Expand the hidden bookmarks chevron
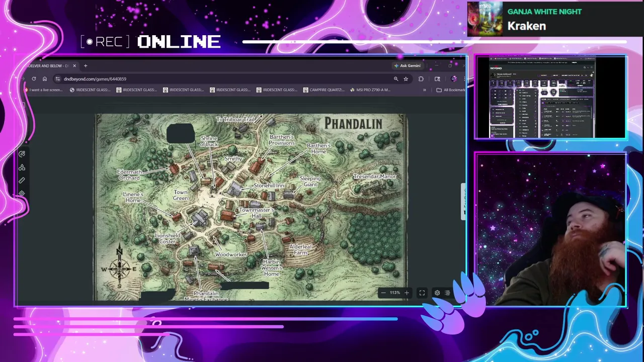Viewport: 644px width, 362px height. point(424,90)
